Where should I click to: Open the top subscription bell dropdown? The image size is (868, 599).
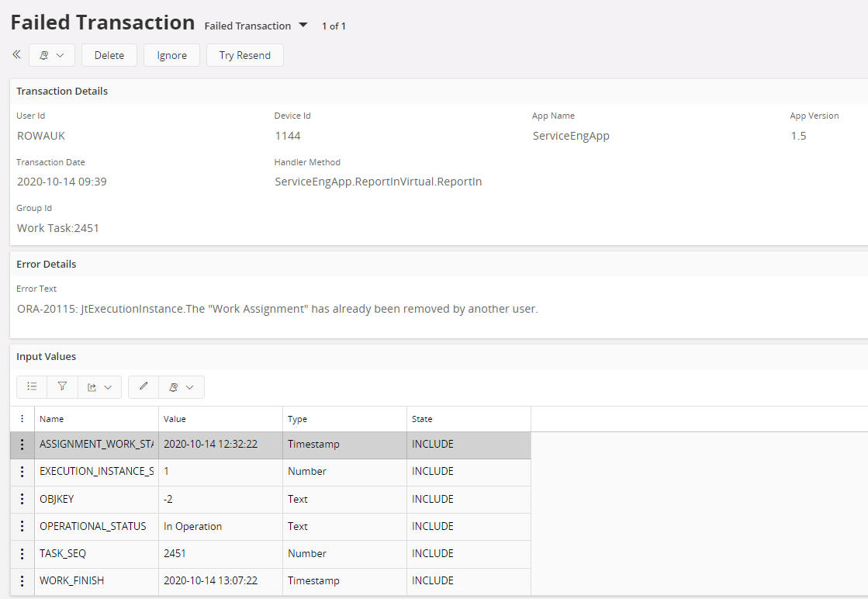pyautogui.click(x=51, y=55)
